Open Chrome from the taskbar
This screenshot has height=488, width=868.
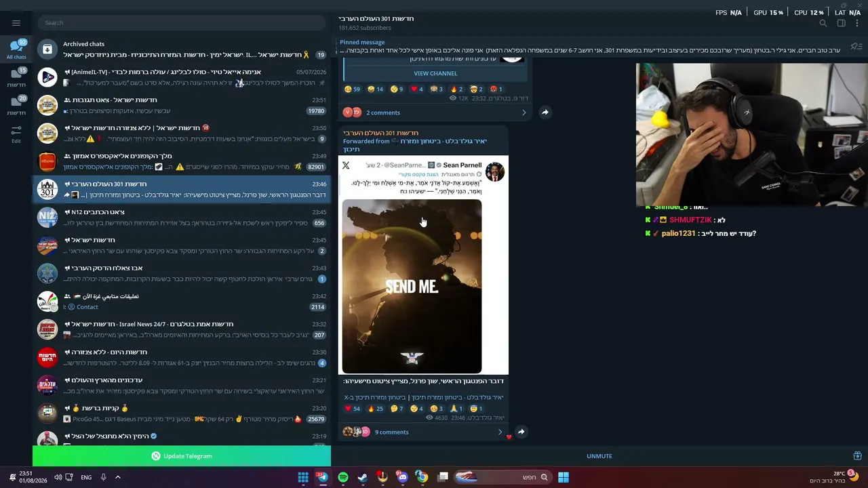click(x=422, y=477)
